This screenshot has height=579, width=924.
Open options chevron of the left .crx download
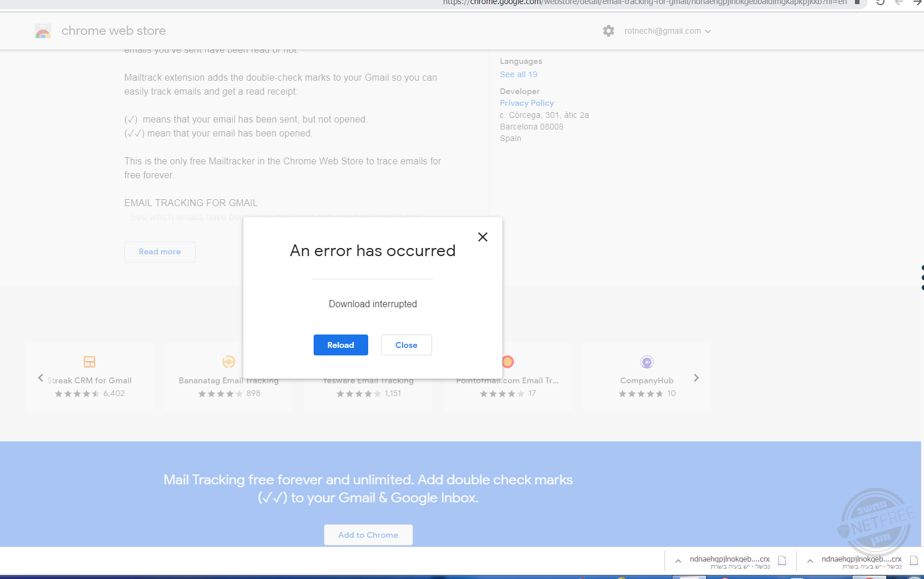pyautogui.click(x=678, y=561)
